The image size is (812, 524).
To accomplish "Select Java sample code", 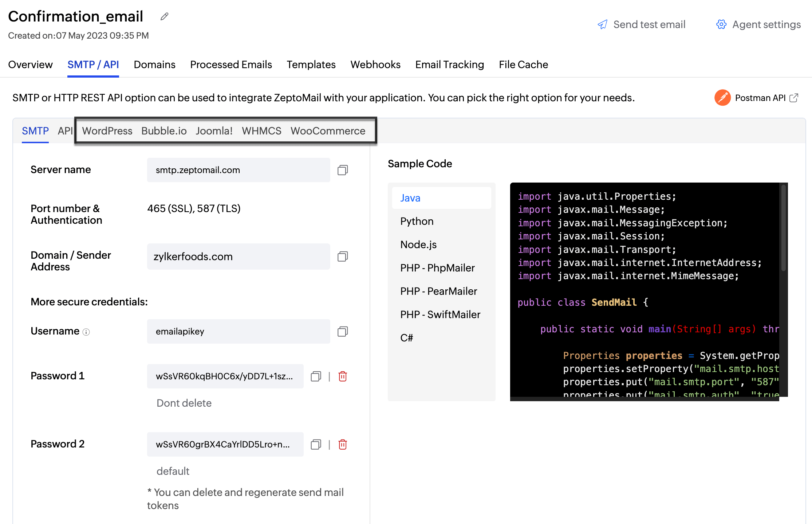I will [x=441, y=198].
